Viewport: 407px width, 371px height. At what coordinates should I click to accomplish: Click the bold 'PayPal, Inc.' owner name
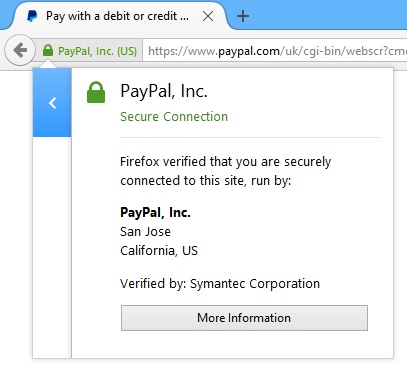[155, 212]
